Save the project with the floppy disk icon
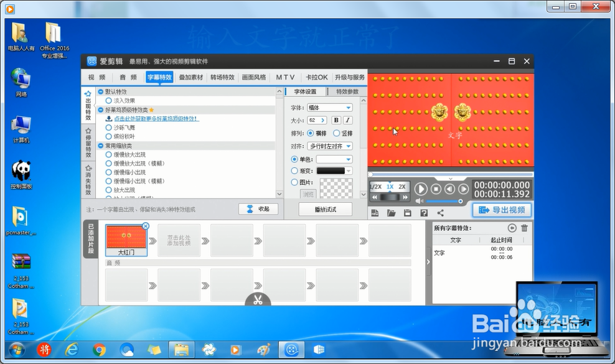Image resolution: width=615 pixels, height=364 pixels. click(x=408, y=213)
